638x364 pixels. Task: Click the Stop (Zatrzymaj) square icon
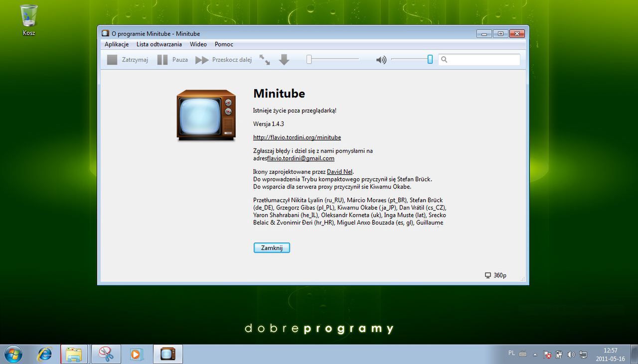tap(112, 60)
